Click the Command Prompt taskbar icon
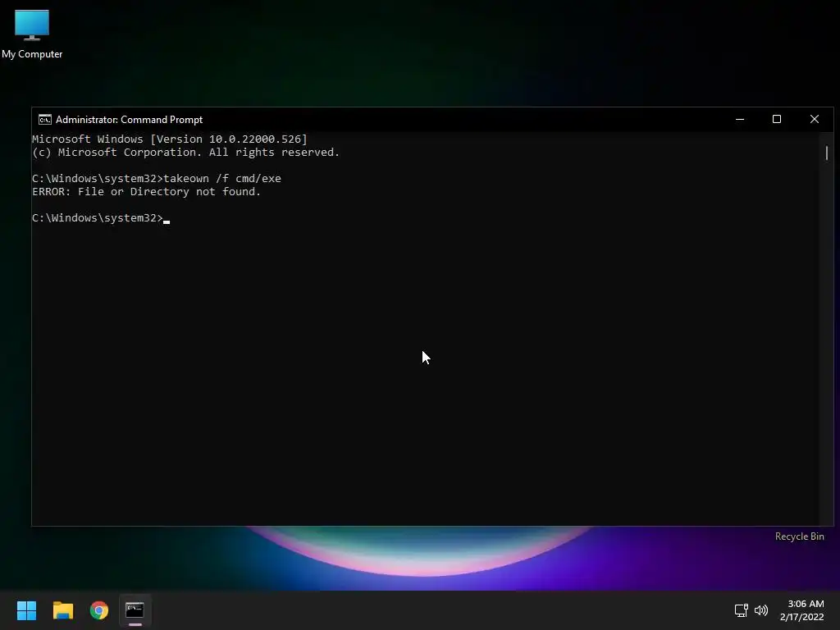Viewport: 840px width, 630px height. coord(135,610)
